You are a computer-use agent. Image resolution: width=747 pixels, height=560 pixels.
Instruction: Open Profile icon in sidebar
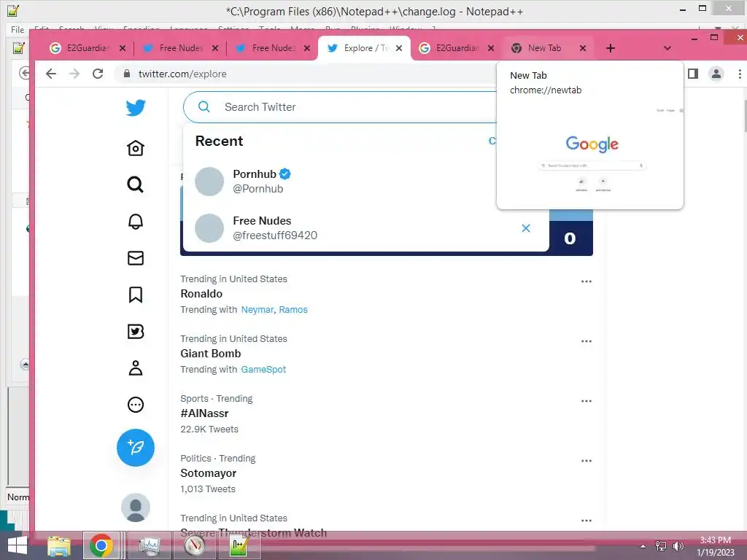point(136,368)
